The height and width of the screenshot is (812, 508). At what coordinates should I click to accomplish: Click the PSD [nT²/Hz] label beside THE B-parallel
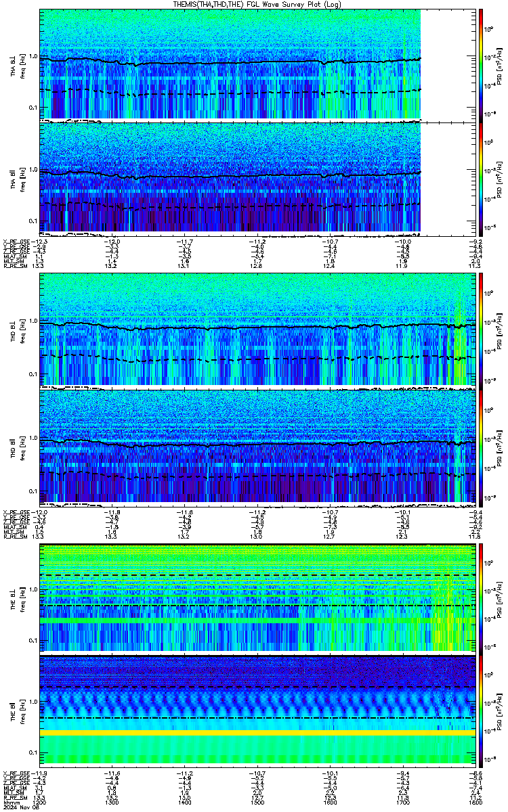pos(500,710)
